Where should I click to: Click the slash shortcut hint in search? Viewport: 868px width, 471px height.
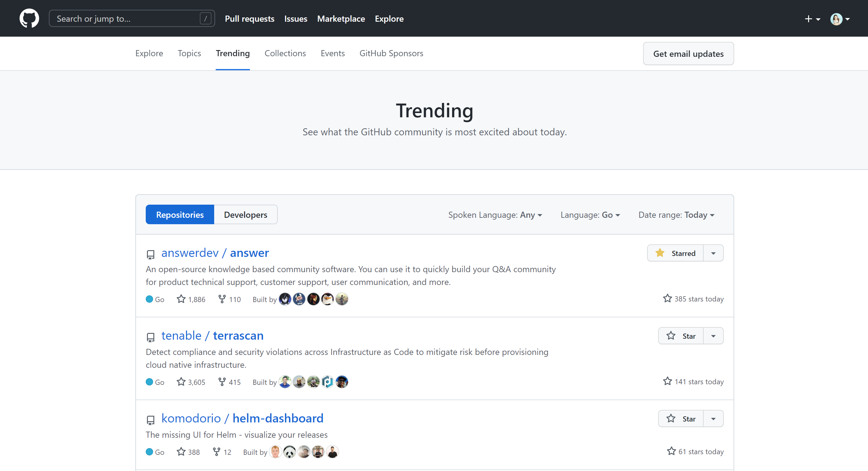click(206, 19)
